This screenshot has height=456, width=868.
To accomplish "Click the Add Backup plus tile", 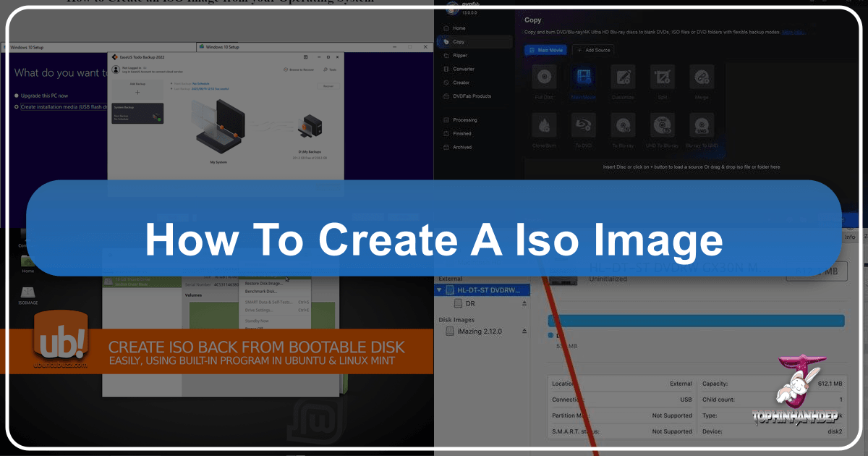I will [x=137, y=92].
